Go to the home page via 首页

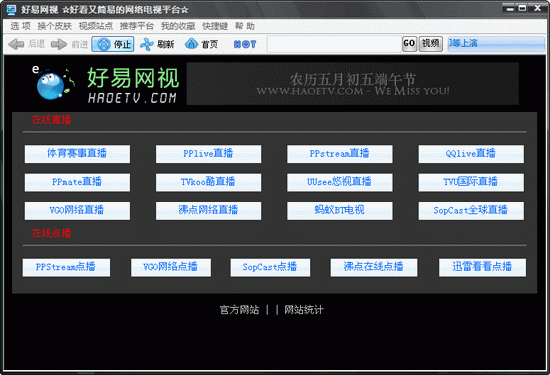(x=201, y=44)
